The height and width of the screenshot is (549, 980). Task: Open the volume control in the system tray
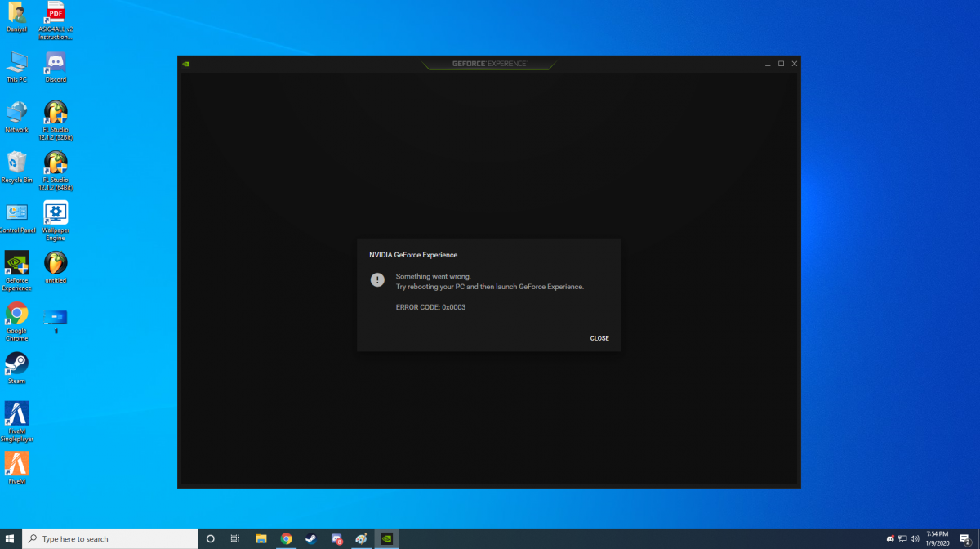click(x=915, y=539)
